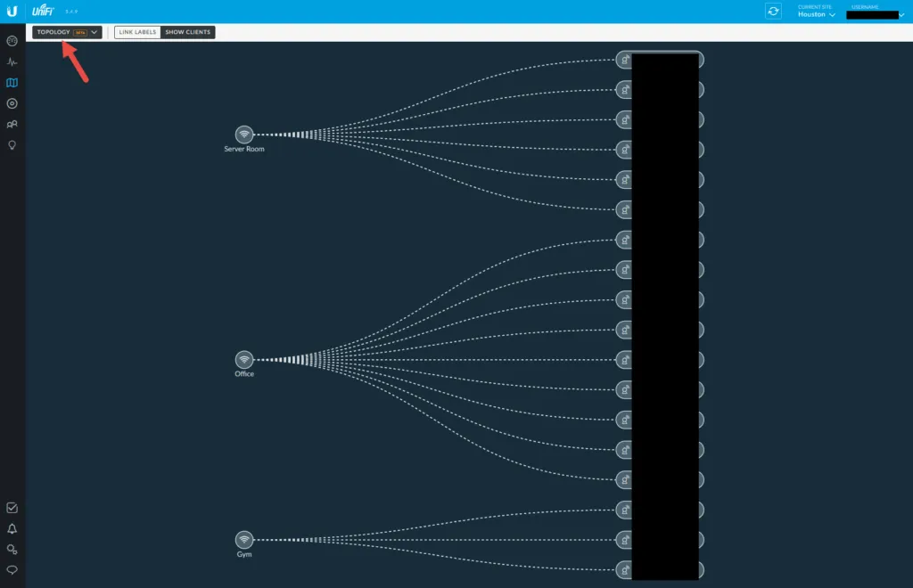The height and width of the screenshot is (588, 913).
Task: Open the Dashboard from the sidebar
Action: [x=12, y=41]
